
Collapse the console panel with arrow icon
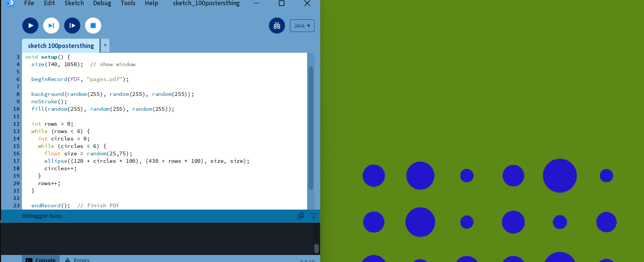(x=313, y=216)
